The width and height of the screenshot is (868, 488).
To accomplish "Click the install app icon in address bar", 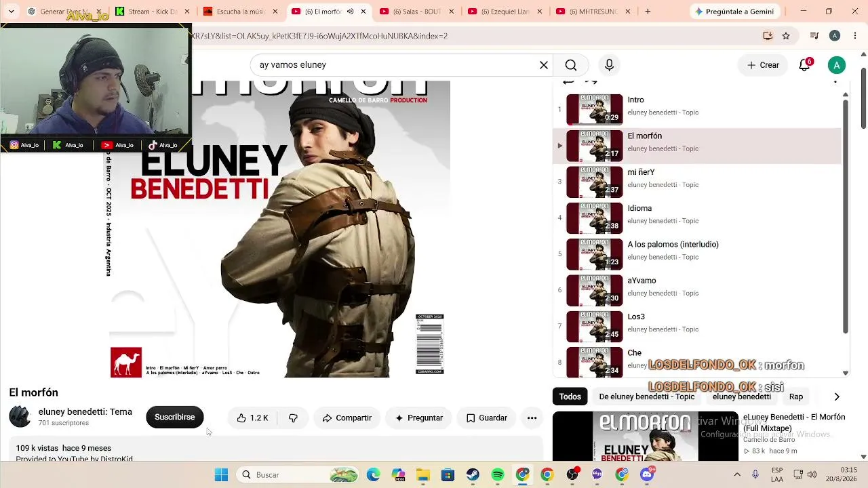I will tap(768, 36).
